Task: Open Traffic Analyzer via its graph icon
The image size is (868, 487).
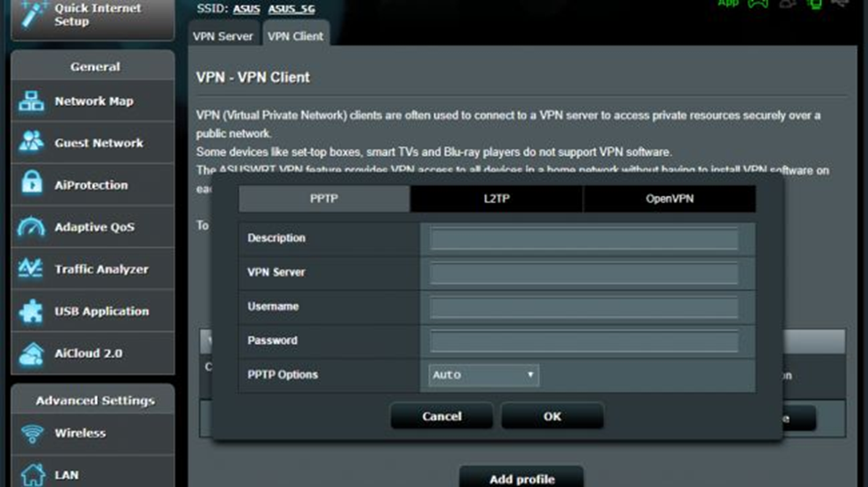Action: point(31,269)
